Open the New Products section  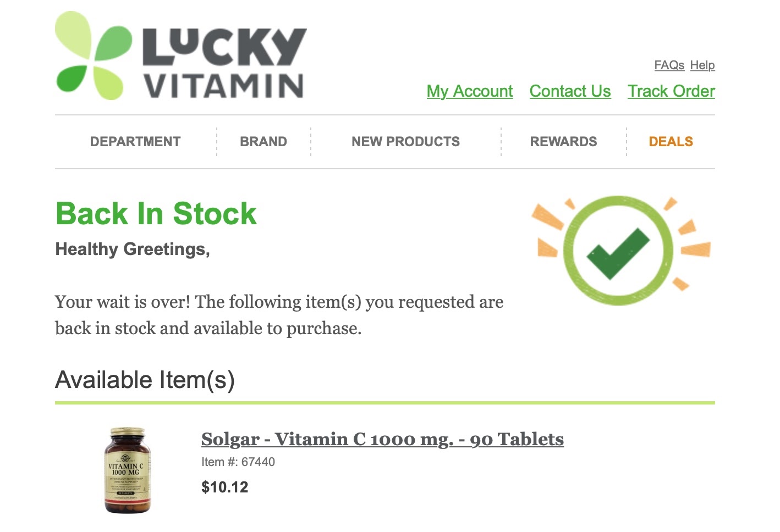(406, 142)
